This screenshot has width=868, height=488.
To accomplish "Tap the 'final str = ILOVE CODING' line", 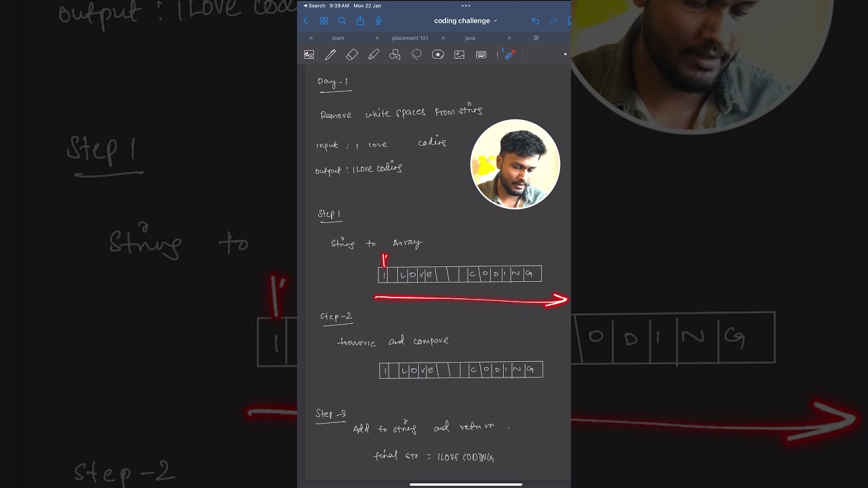I will click(x=434, y=457).
